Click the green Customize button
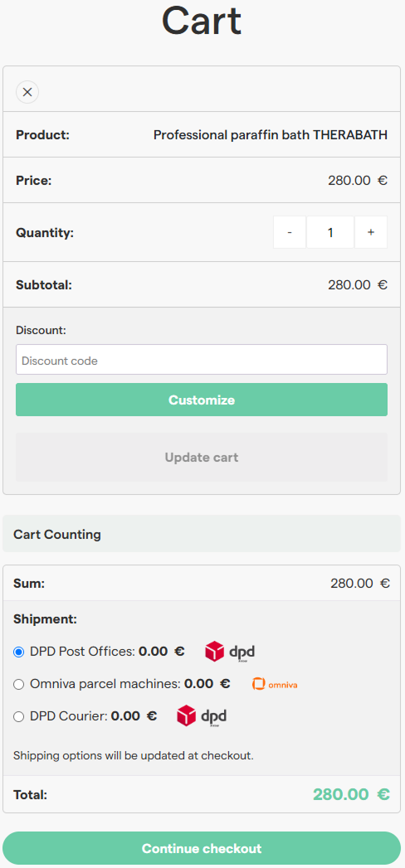The image size is (405, 868). click(x=202, y=400)
